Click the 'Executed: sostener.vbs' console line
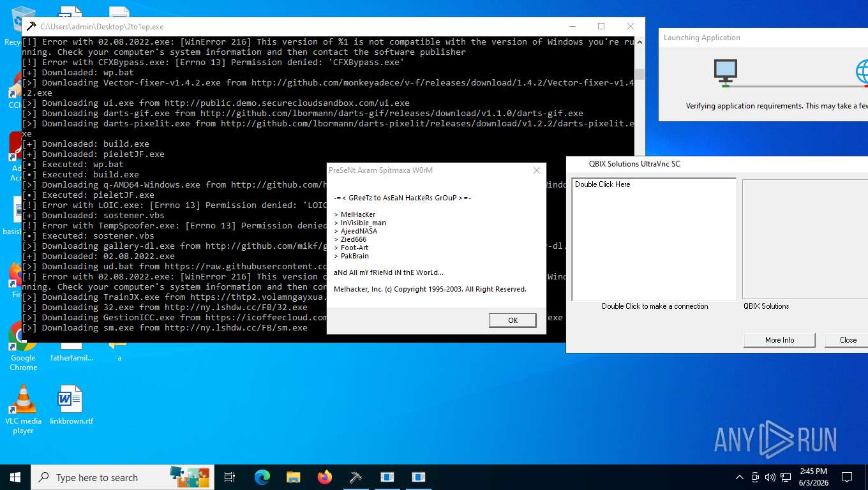This screenshot has height=490, width=868. pos(88,235)
